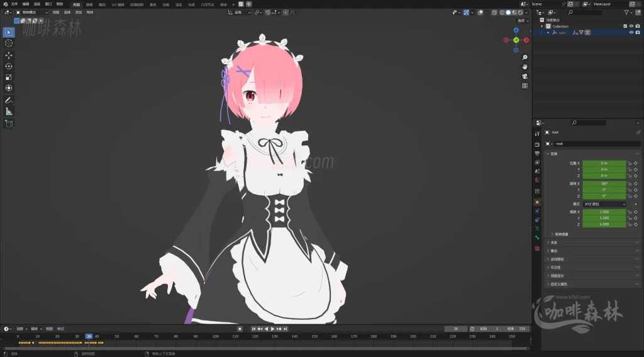The height and width of the screenshot is (357, 644).
Task: Choose the Rotate tool
Action: [x=9, y=66]
